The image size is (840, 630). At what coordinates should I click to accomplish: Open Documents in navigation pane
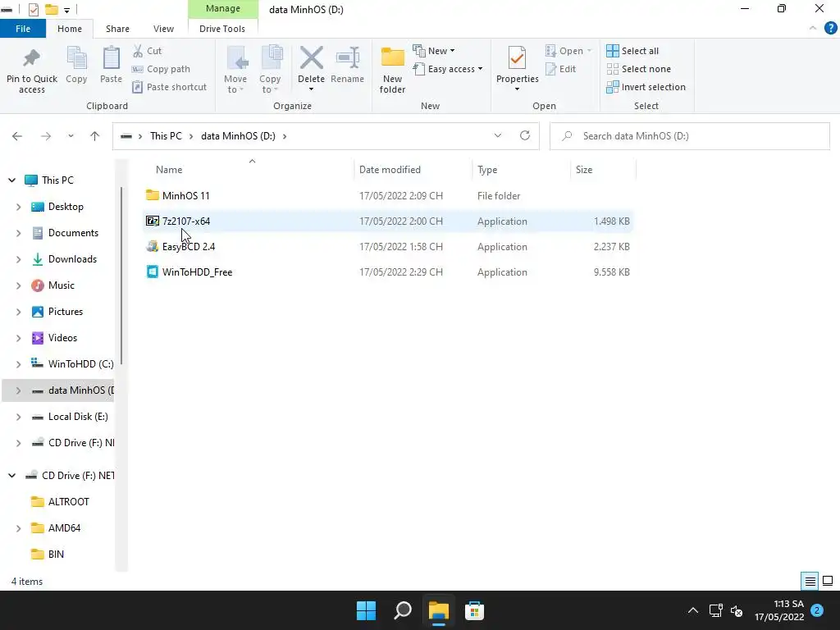(x=73, y=233)
